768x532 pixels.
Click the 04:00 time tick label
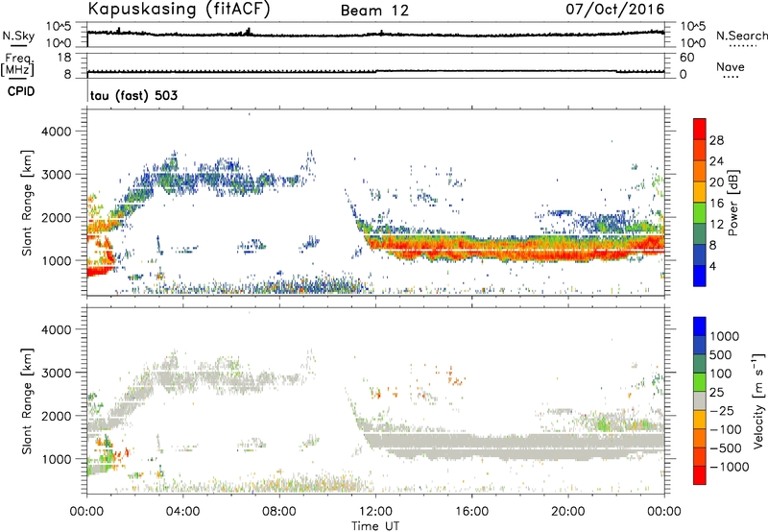pyautogui.click(x=182, y=512)
